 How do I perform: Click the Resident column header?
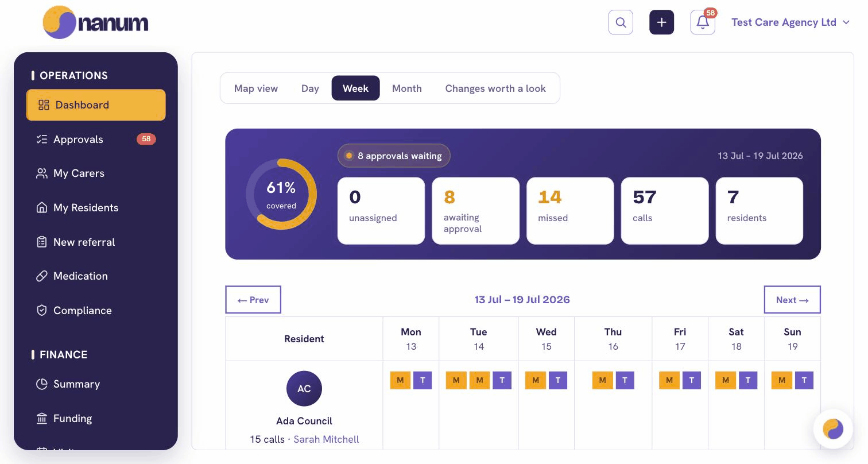304,339
